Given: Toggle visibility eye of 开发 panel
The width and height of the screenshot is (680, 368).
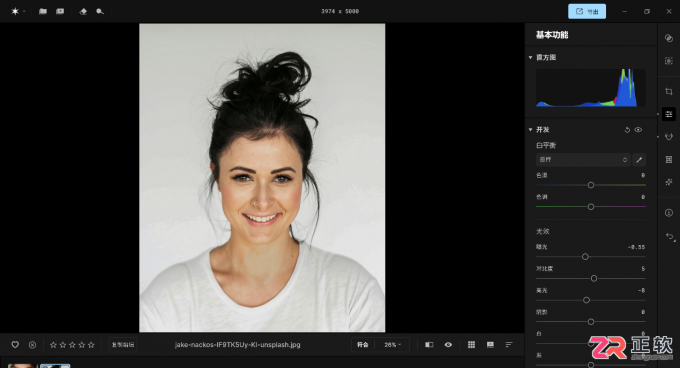Looking at the screenshot, I should pyautogui.click(x=638, y=130).
